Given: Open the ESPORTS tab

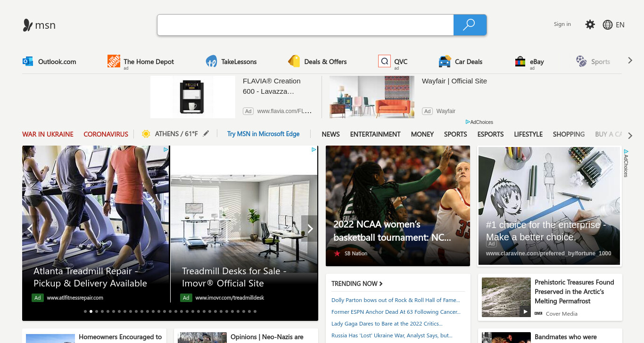Looking at the screenshot, I should (490, 134).
